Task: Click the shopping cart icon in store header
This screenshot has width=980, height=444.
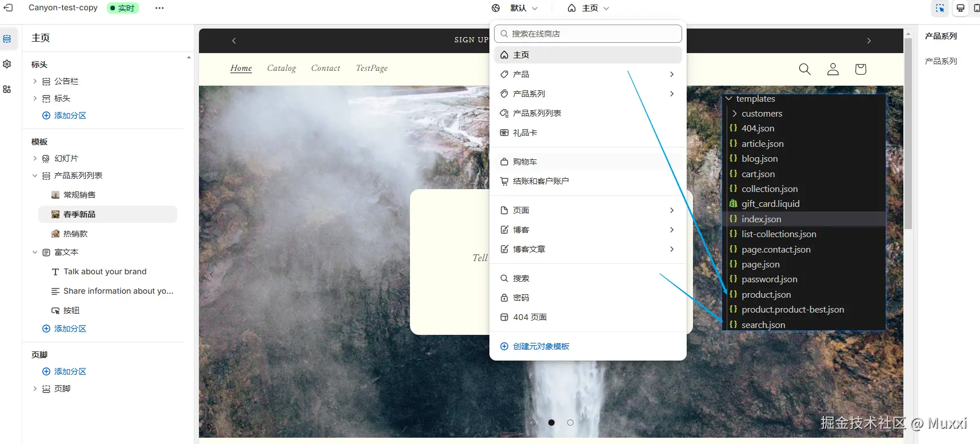Action: (861, 69)
